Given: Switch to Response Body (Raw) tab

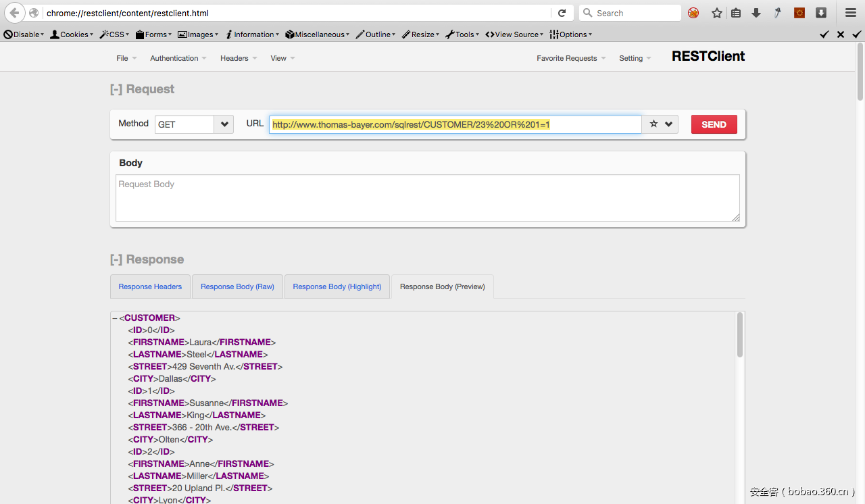Looking at the screenshot, I should coord(237,286).
